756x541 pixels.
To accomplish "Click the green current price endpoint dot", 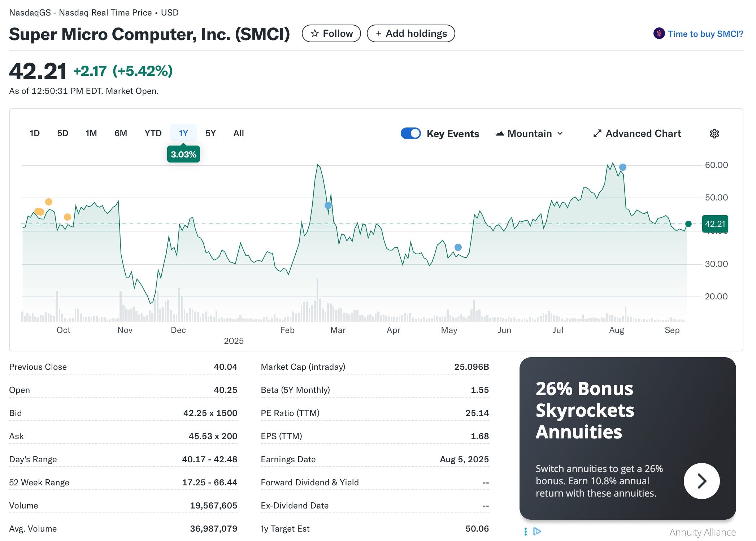I will (688, 224).
